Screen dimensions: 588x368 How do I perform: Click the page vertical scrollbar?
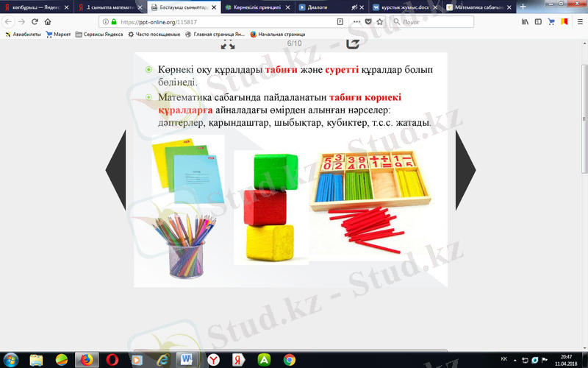tap(584, 118)
